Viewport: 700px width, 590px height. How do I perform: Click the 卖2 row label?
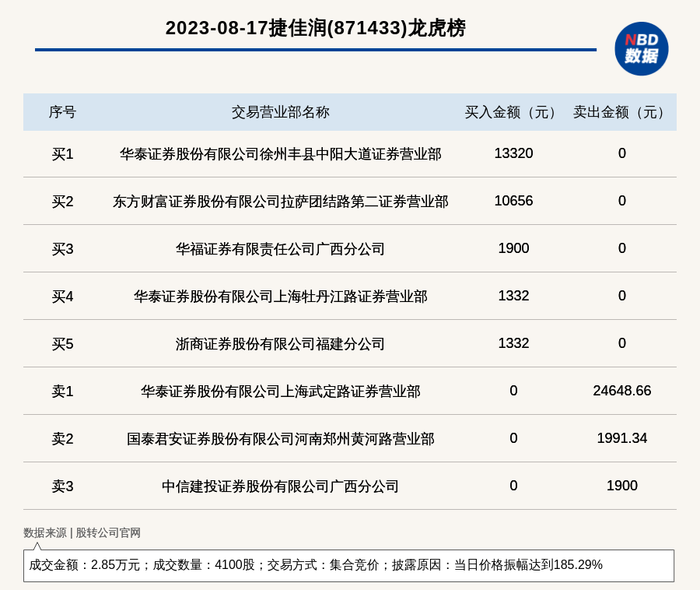click(62, 438)
